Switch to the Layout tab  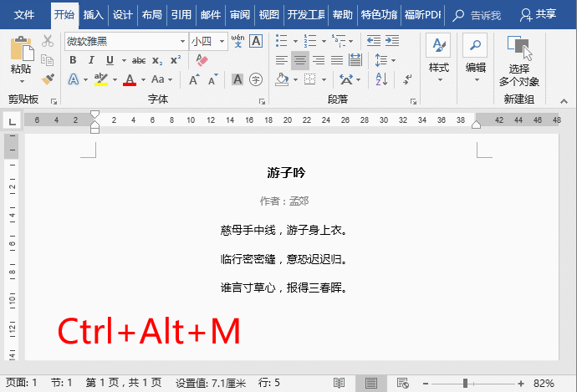click(151, 15)
